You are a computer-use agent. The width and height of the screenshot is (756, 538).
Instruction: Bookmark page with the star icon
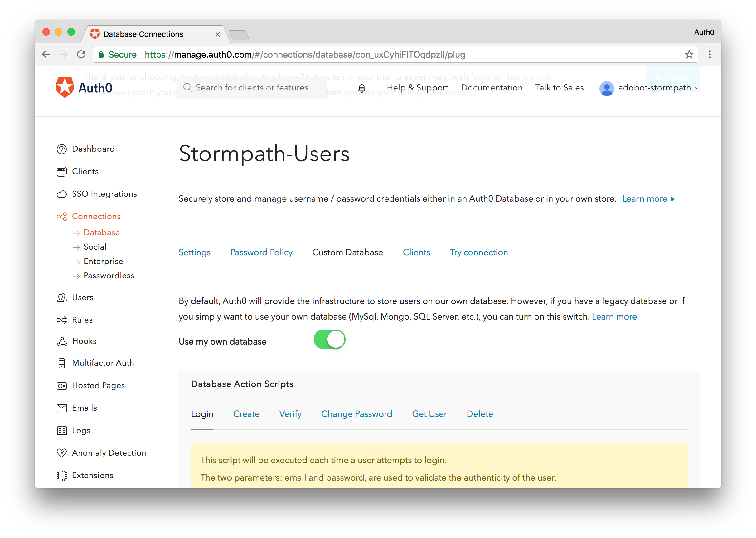(x=689, y=54)
